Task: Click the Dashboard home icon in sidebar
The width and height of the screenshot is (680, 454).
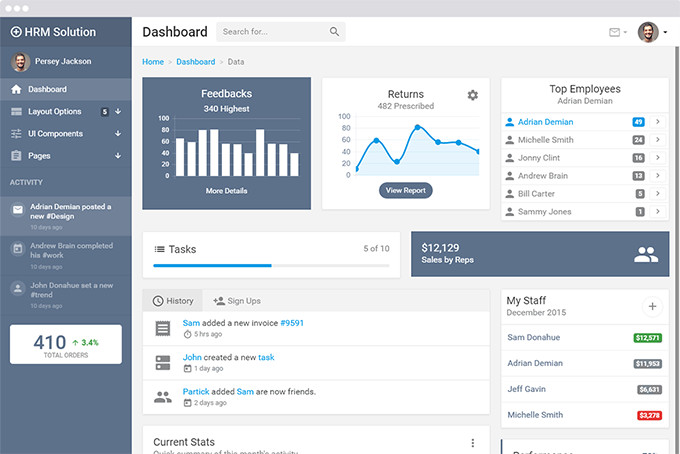Action: click(x=16, y=89)
